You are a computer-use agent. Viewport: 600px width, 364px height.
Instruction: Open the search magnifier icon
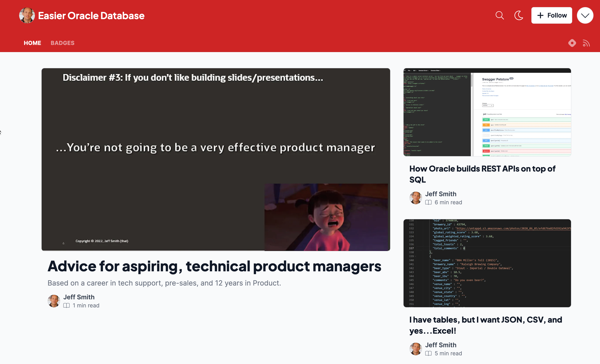point(499,15)
